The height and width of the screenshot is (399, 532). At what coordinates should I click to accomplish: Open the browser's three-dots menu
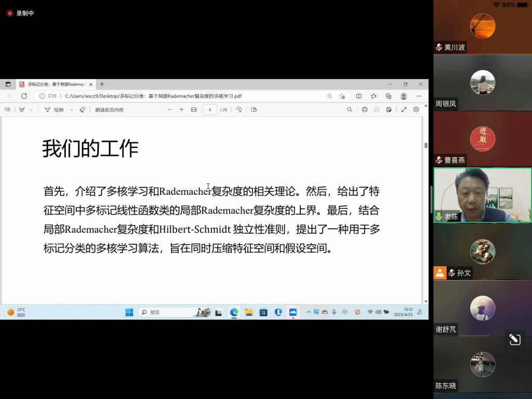pyautogui.click(x=419, y=96)
